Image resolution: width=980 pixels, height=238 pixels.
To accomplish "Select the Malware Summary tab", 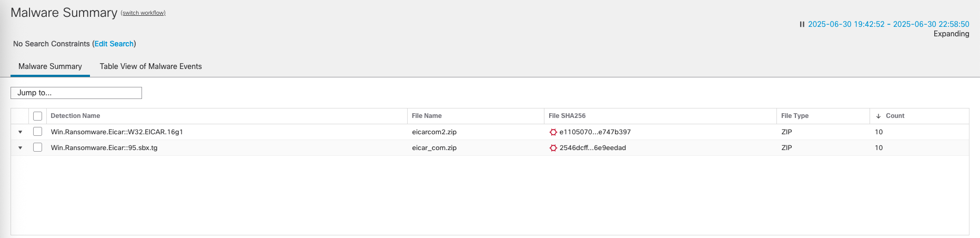I will pyautogui.click(x=50, y=66).
